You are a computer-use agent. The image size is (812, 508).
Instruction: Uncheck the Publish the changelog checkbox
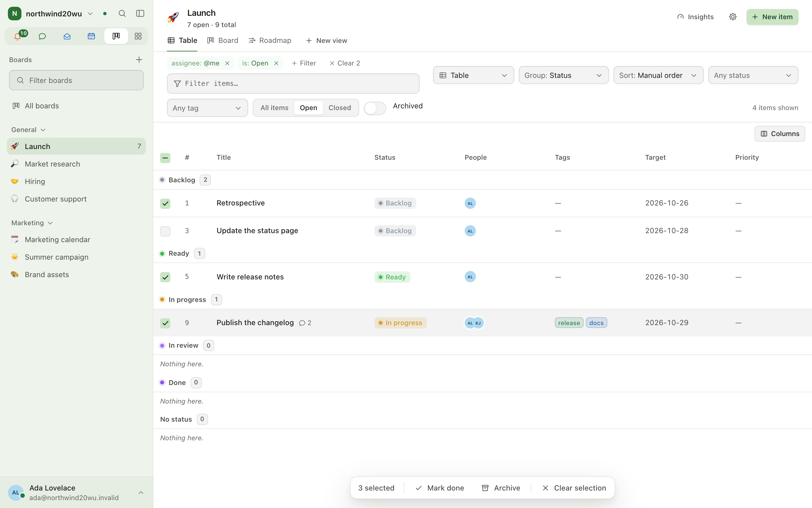pyautogui.click(x=165, y=323)
